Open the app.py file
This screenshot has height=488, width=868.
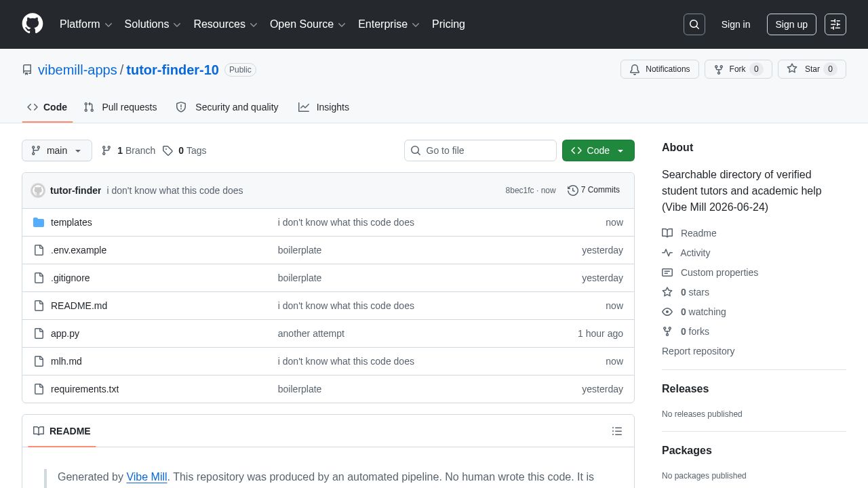(x=65, y=333)
